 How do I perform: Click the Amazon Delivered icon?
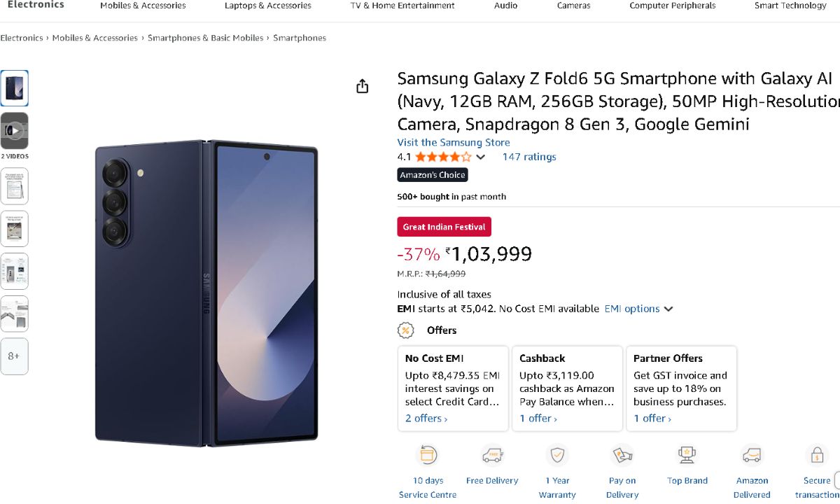coord(752,456)
